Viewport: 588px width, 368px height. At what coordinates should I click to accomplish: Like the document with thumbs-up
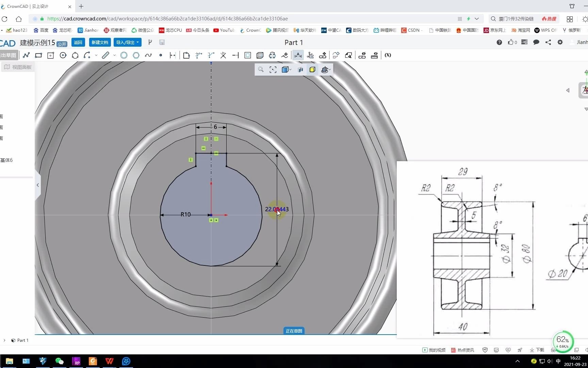click(x=511, y=42)
